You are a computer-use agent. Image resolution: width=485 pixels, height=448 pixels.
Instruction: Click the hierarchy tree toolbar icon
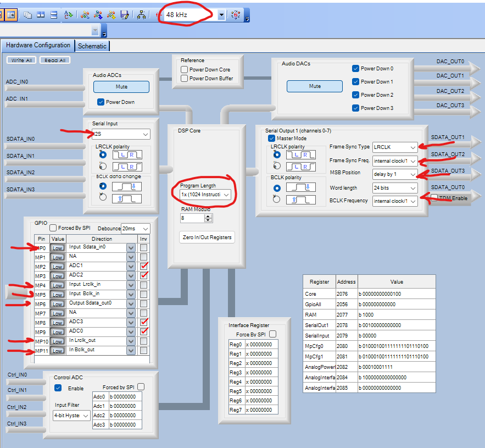point(141,14)
